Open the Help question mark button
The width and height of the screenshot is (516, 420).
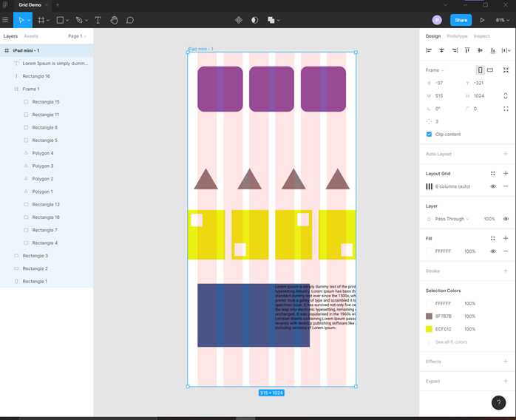500,402
